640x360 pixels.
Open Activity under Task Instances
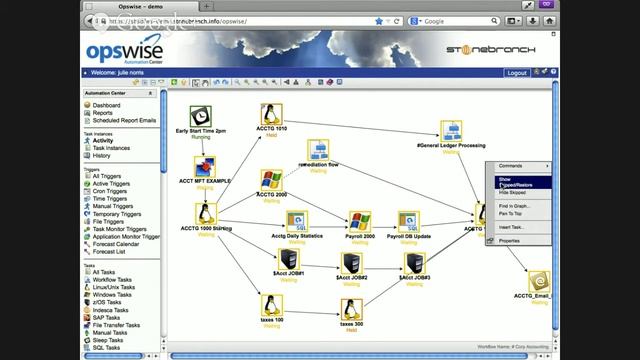pyautogui.click(x=102, y=140)
